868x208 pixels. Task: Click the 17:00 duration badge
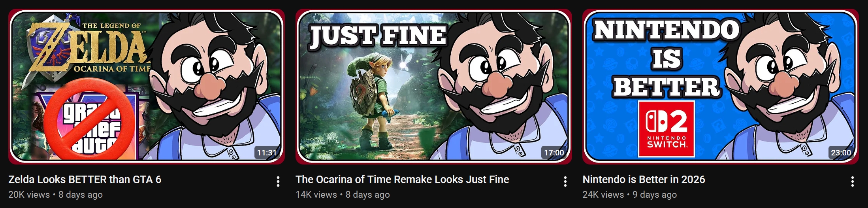coord(554,153)
